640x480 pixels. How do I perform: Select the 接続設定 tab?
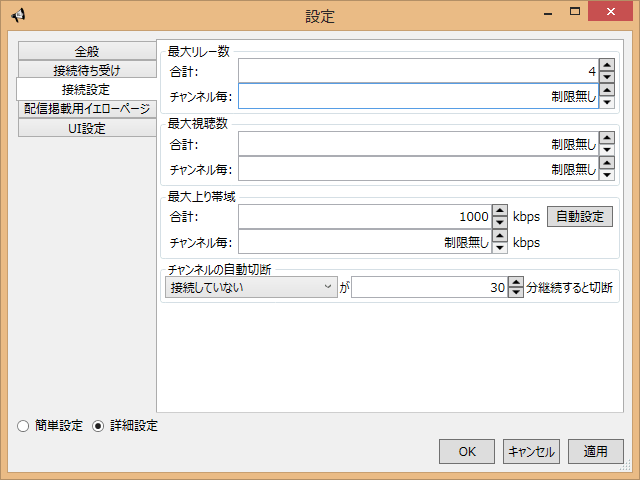click(86, 89)
